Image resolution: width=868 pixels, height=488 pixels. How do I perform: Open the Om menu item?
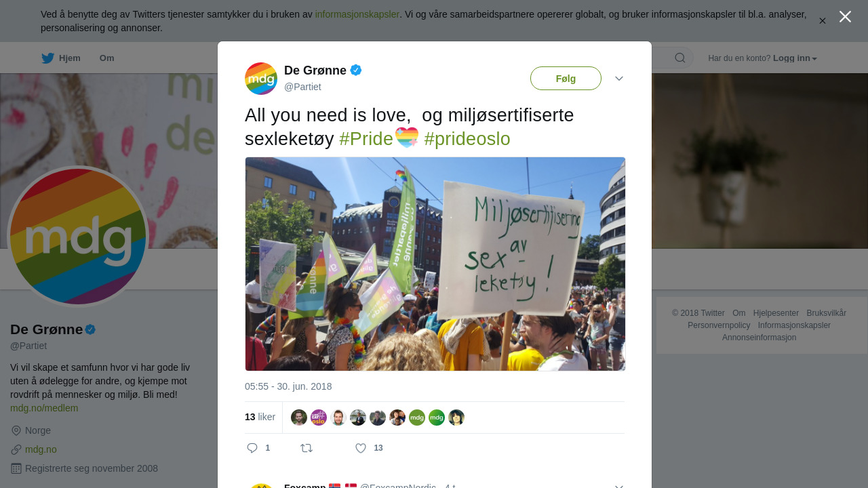pos(106,58)
